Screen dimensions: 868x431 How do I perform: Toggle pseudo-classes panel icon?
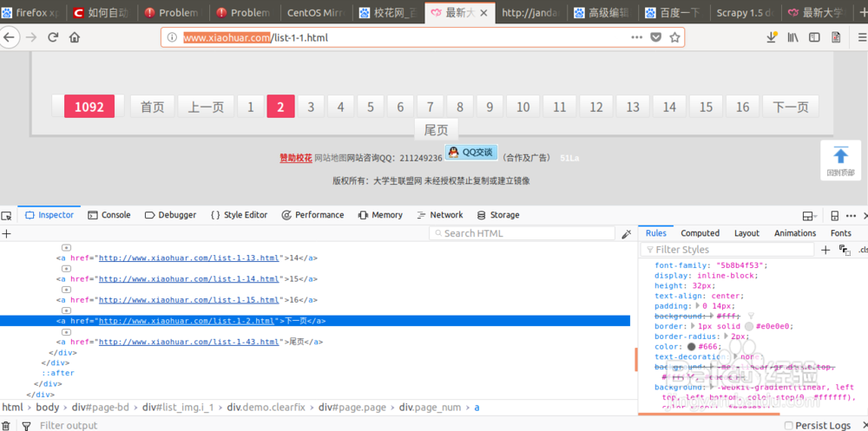[845, 250]
